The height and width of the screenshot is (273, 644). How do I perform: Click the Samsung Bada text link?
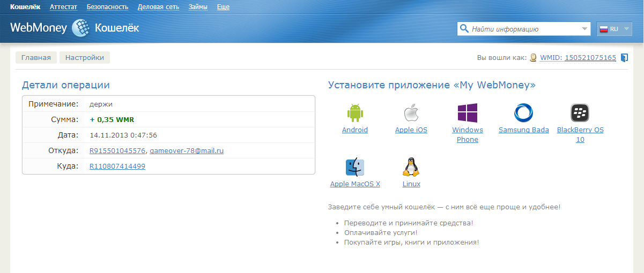tap(524, 130)
